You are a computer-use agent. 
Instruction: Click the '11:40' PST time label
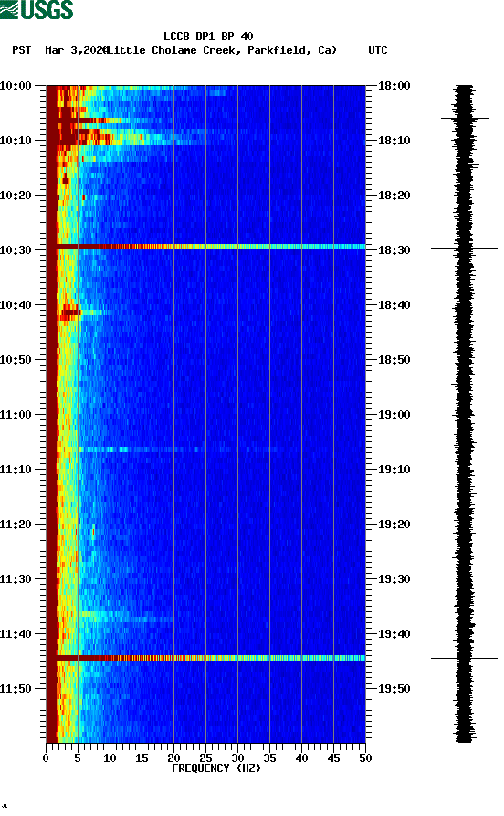pos(16,634)
